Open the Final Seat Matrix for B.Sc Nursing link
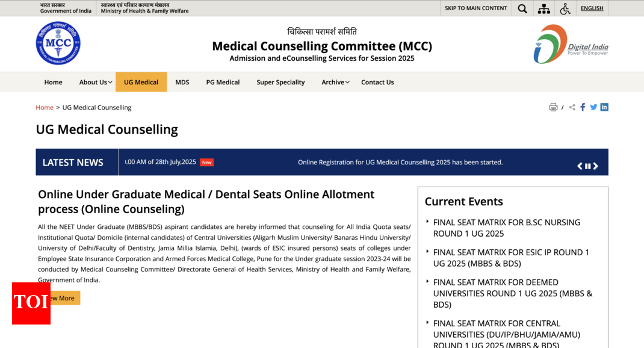This screenshot has height=348, width=644. click(507, 228)
